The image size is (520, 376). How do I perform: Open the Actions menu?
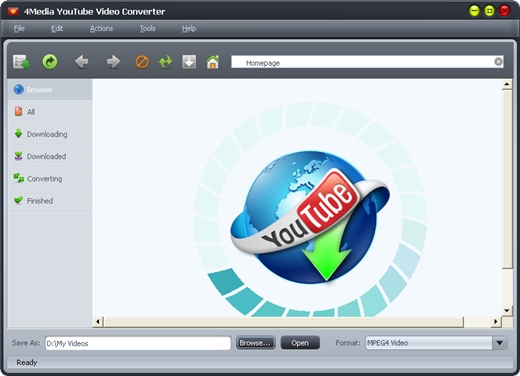coord(101,29)
